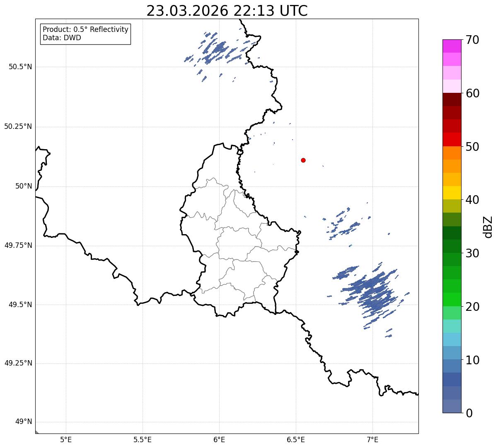Click the Data: DWD label
Screen dimensions: 498x448
62,38
